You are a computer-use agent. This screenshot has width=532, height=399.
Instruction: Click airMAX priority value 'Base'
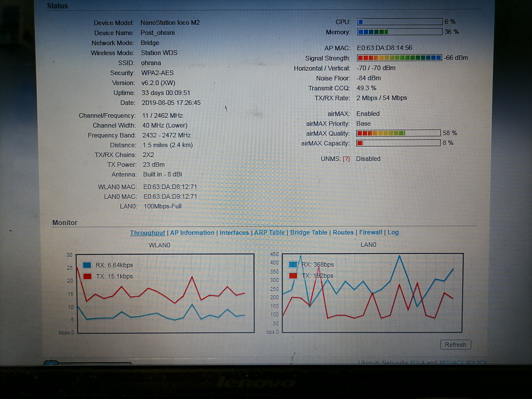coord(363,123)
